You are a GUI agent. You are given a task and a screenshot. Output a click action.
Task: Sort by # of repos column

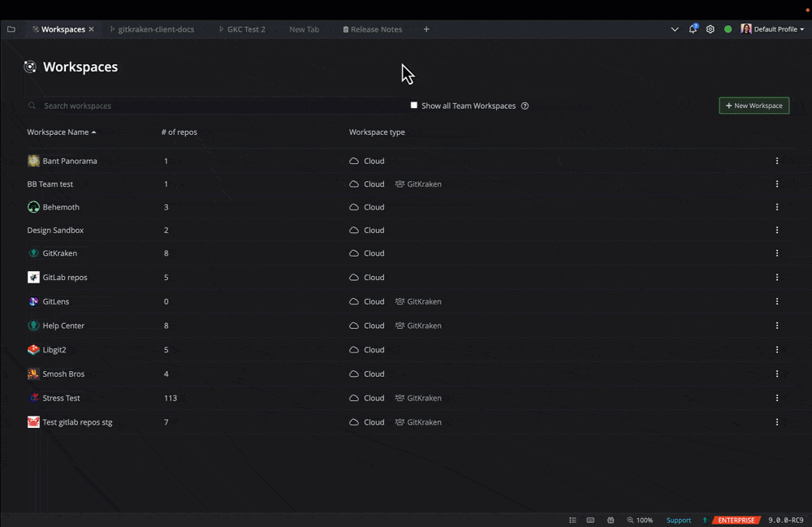pyautogui.click(x=179, y=132)
